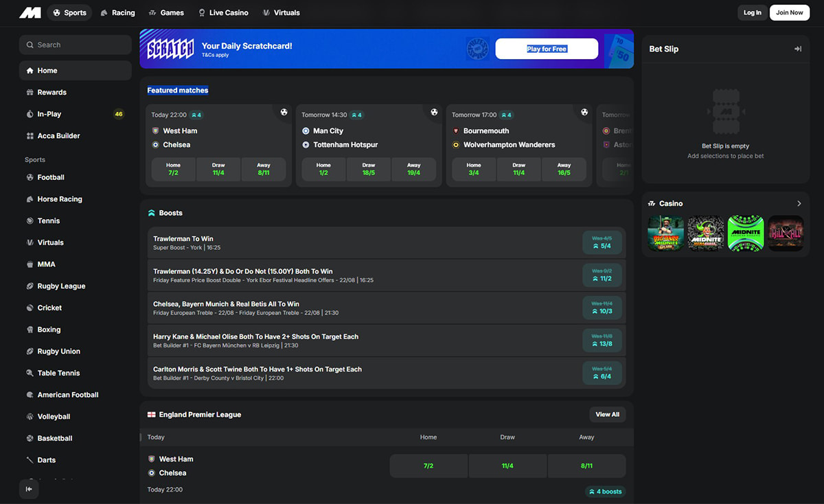824x504 pixels.
Task: Collapse the Bet Slip panel icon
Action: tap(797, 49)
